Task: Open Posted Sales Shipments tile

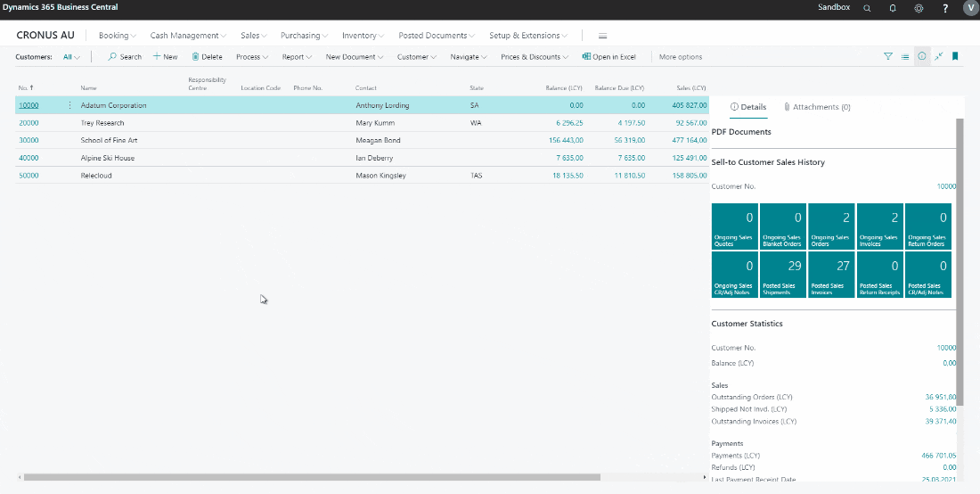Action: tap(782, 275)
